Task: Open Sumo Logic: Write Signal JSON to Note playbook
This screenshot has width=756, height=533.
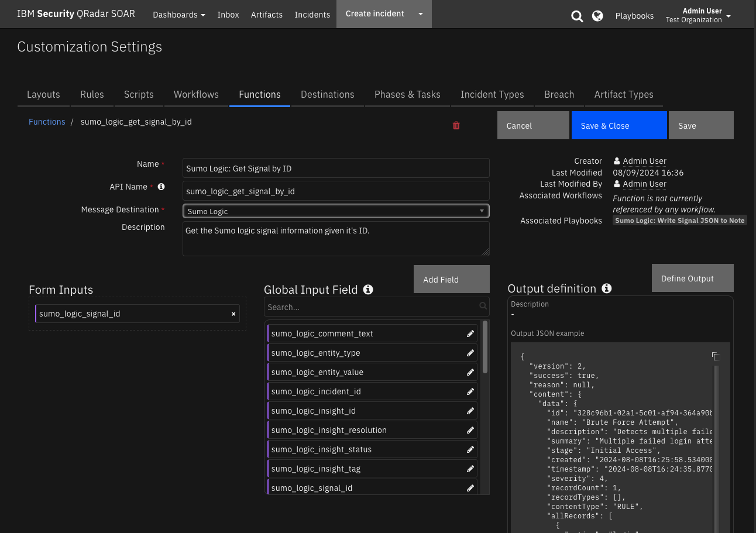Action: coord(680,221)
